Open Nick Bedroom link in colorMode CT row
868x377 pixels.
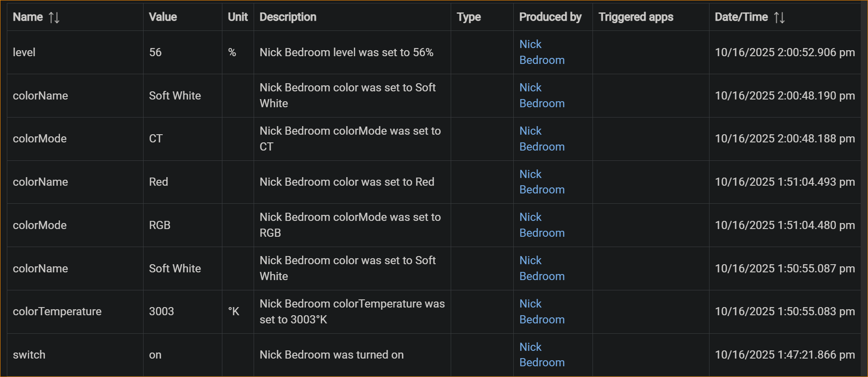542,139
